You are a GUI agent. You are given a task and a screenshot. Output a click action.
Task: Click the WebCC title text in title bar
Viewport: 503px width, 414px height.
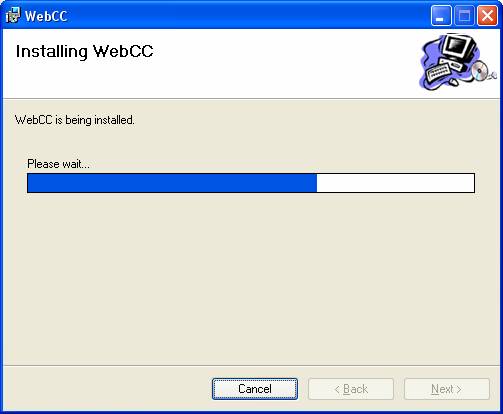pos(46,16)
